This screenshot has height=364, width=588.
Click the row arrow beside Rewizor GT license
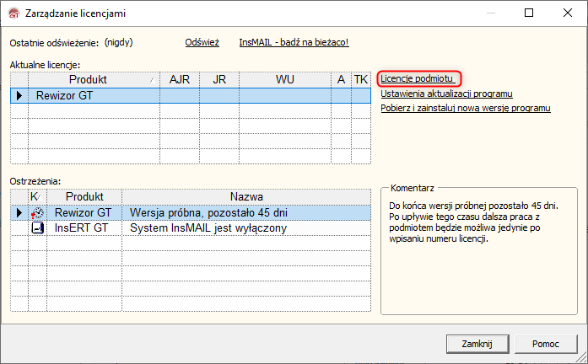tap(19, 96)
